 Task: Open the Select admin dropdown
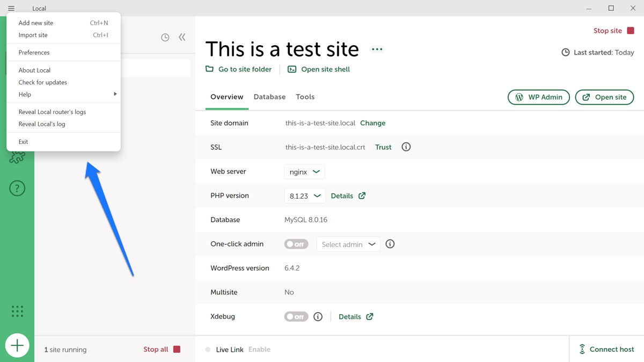point(348,244)
